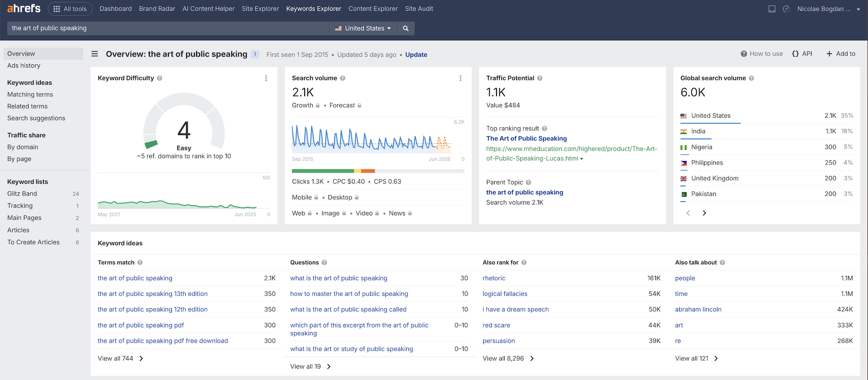Expand View all 744 terms match
The height and width of the screenshot is (380, 868).
pos(120,358)
